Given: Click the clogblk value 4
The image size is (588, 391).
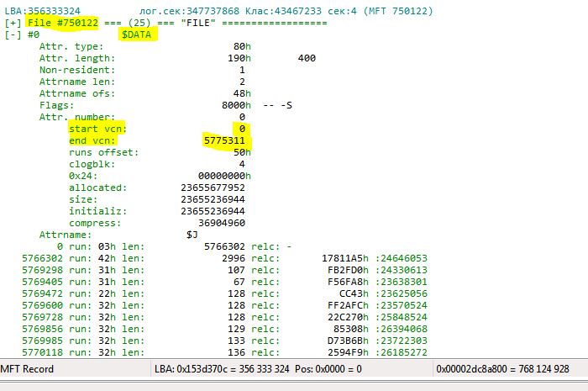Looking at the screenshot, I should (242, 164).
